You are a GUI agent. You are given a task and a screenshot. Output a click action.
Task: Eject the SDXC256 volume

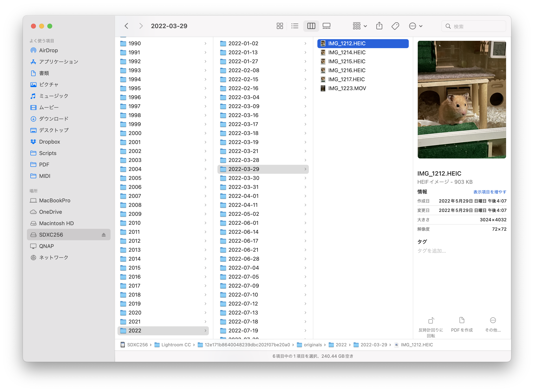[103, 235]
